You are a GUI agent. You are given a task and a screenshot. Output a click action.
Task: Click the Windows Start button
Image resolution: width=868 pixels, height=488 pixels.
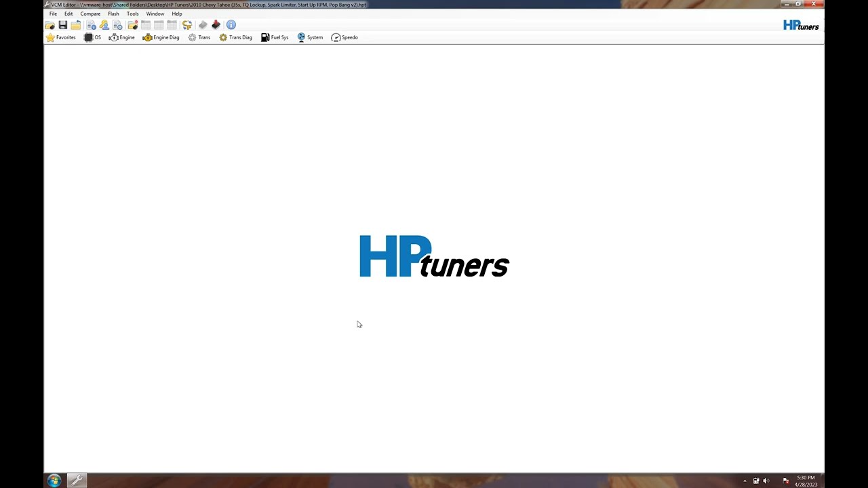click(54, 481)
